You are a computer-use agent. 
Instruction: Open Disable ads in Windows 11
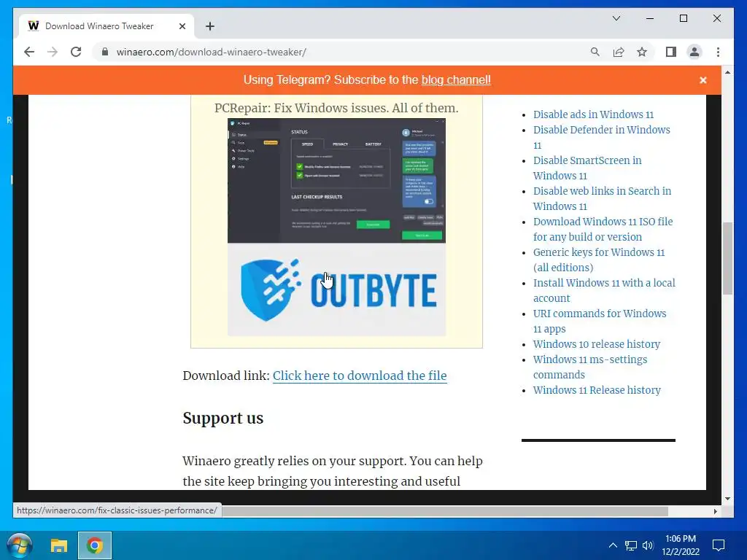(x=593, y=114)
